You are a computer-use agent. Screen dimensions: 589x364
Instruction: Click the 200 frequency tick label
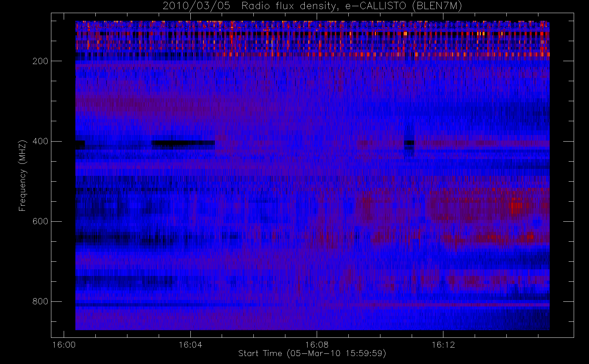click(x=40, y=61)
